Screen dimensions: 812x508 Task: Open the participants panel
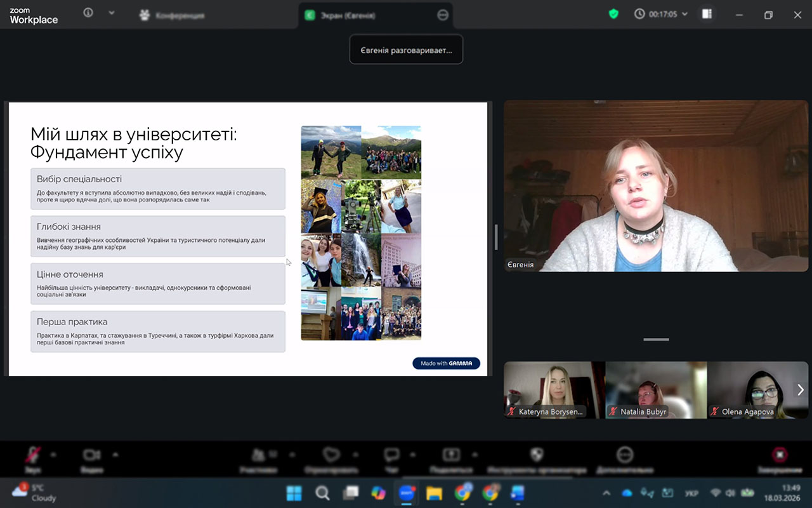[258, 455]
